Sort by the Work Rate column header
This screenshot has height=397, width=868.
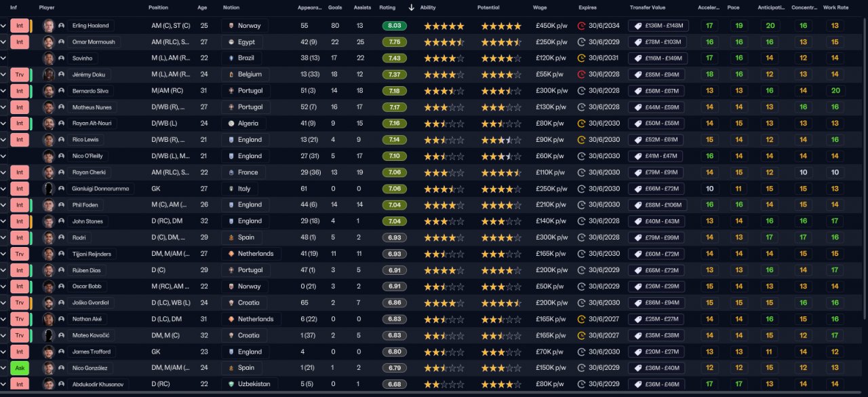(x=835, y=7)
